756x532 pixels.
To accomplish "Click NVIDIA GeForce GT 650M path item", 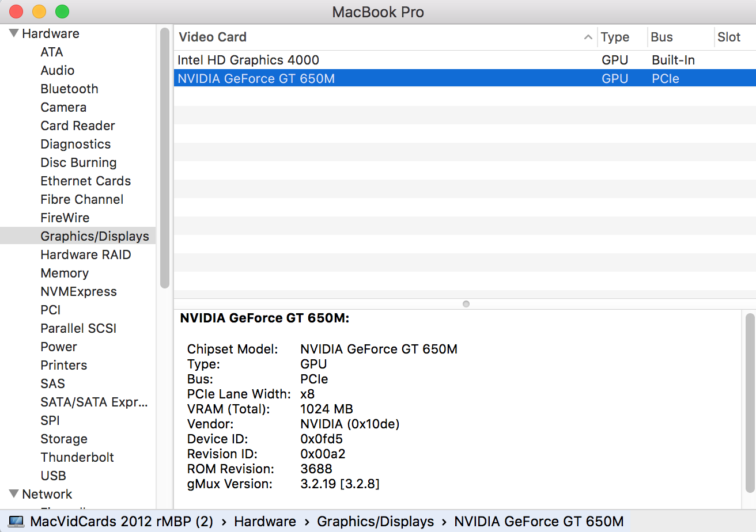I will click(539, 522).
